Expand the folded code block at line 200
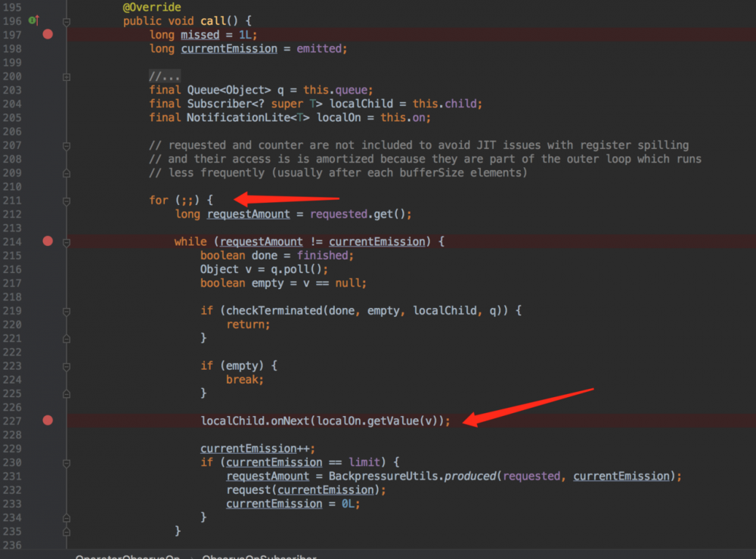 [x=66, y=76]
